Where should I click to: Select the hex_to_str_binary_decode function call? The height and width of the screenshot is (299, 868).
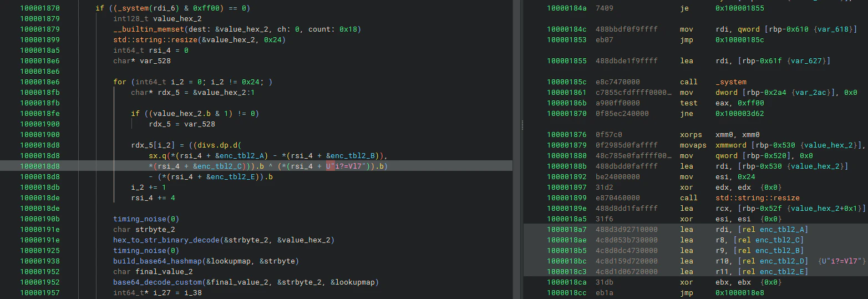click(x=167, y=240)
